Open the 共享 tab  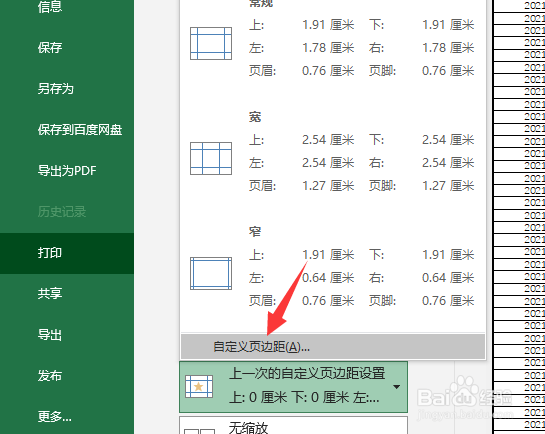50,294
